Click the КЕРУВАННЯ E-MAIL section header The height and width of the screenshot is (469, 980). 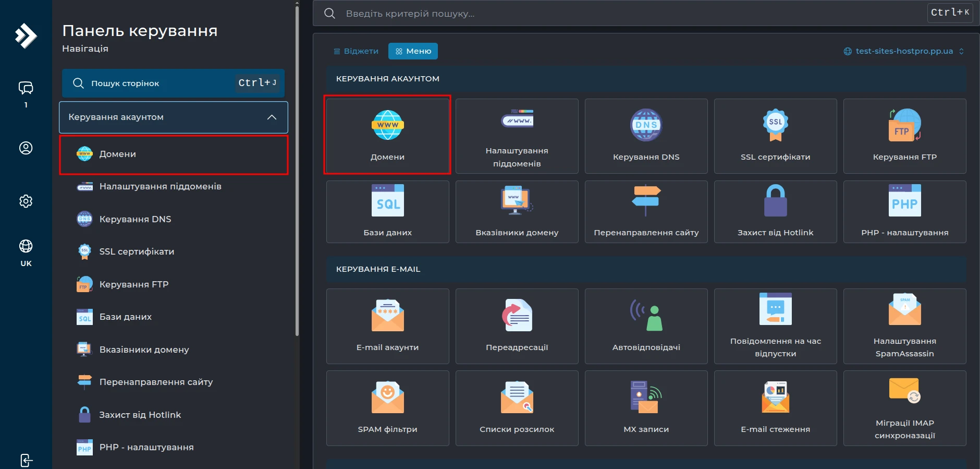pos(646,269)
